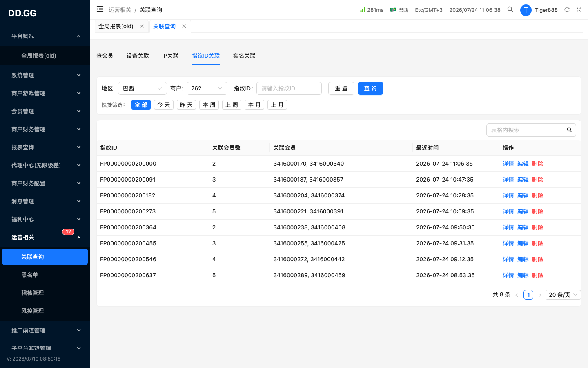Image resolution: width=588 pixels, height=368 pixels.
Task: Select the 今天 quick filter
Action: [x=164, y=105]
